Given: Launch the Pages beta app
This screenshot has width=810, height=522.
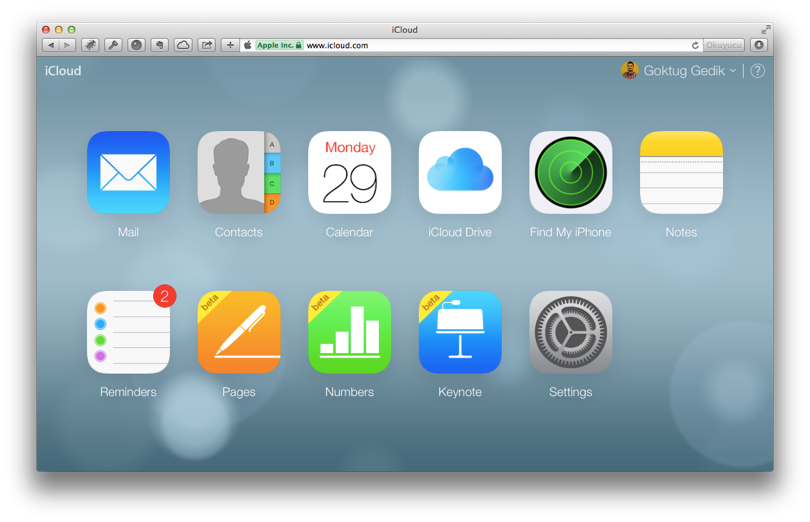Looking at the screenshot, I should point(238,332).
